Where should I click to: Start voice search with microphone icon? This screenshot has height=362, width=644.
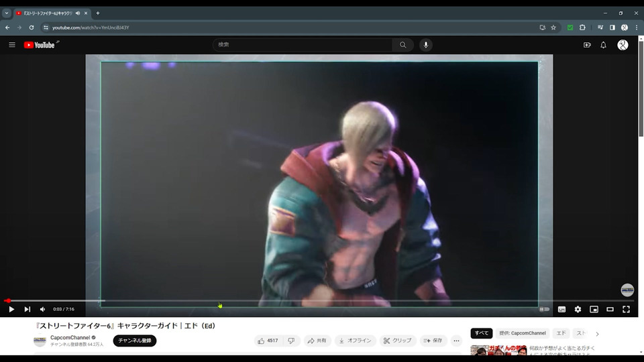click(426, 45)
